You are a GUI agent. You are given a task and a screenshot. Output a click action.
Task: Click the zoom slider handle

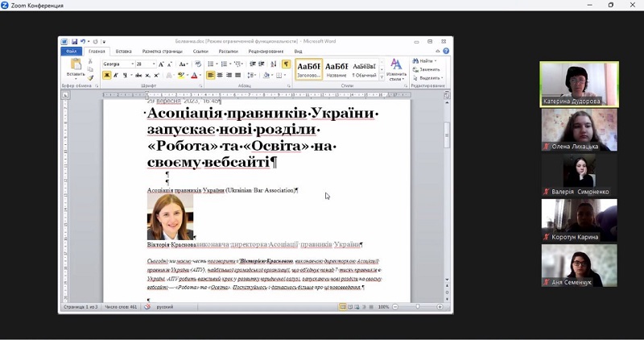418,307
